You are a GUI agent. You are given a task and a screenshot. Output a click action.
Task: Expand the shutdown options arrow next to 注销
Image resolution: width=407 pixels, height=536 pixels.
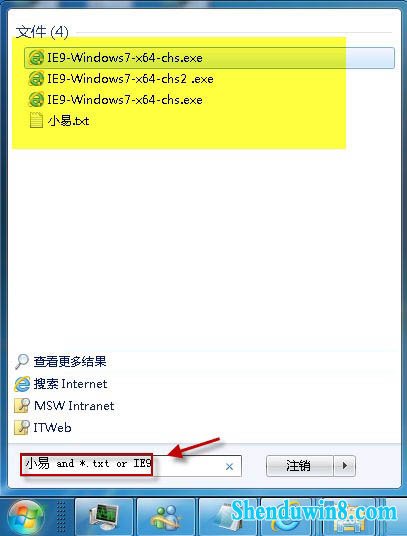(344, 466)
